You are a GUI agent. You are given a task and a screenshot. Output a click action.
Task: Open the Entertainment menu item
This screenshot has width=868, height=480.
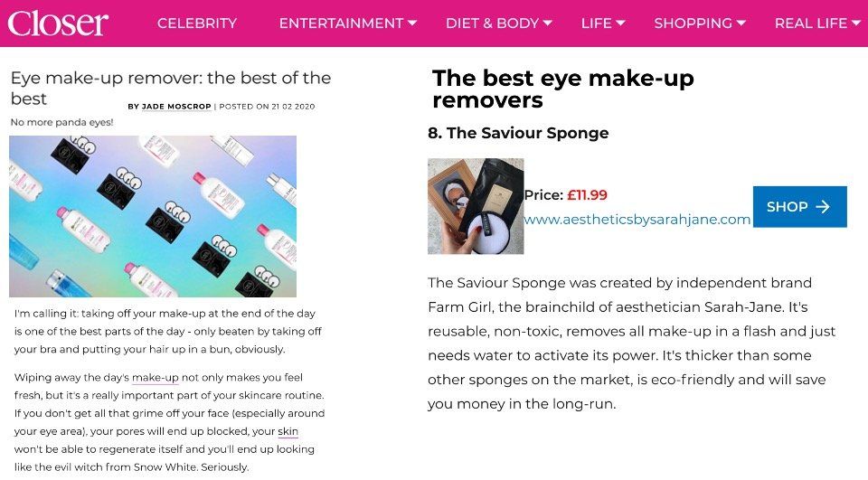click(x=341, y=24)
